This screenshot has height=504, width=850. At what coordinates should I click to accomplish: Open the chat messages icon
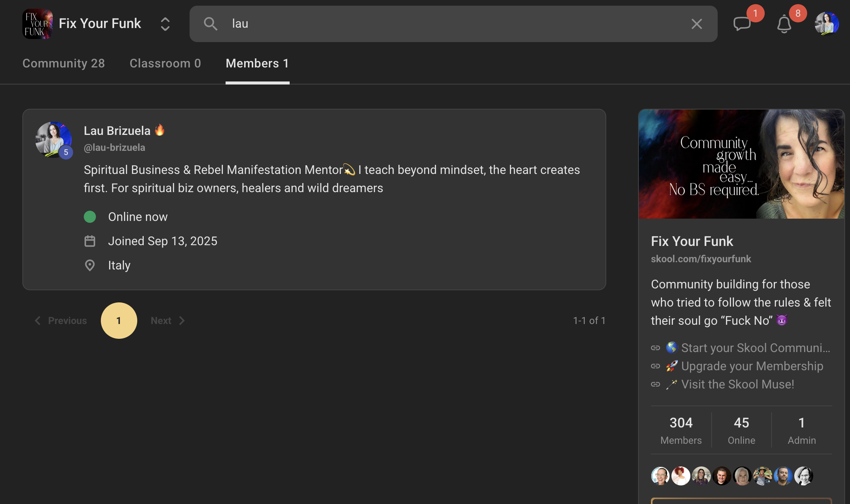(x=742, y=24)
